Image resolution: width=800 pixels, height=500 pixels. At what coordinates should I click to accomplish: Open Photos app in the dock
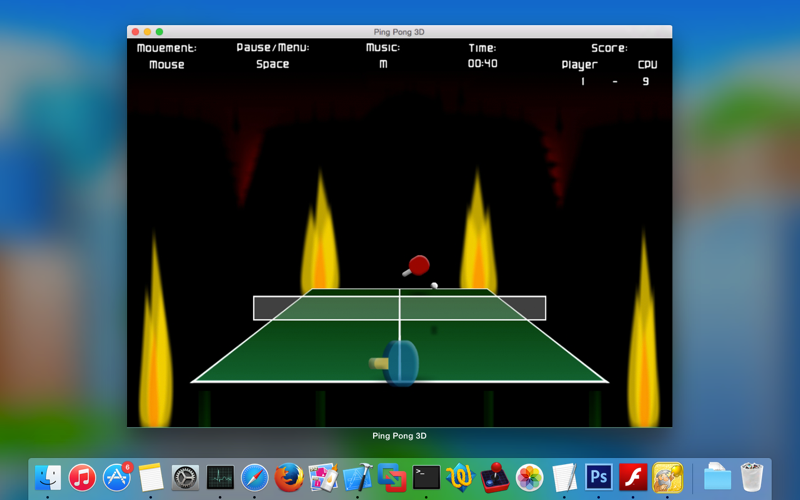[x=530, y=478]
